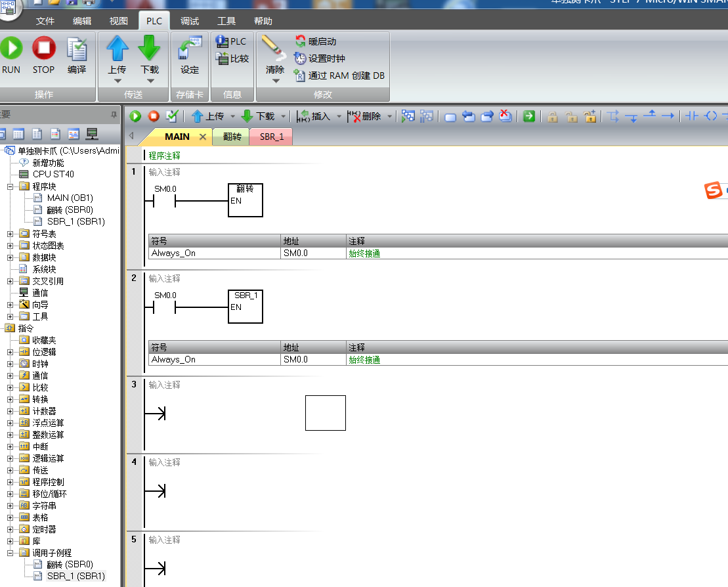Click the 设定 memory card icon
The width and height of the screenshot is (728, 587).
190,49
